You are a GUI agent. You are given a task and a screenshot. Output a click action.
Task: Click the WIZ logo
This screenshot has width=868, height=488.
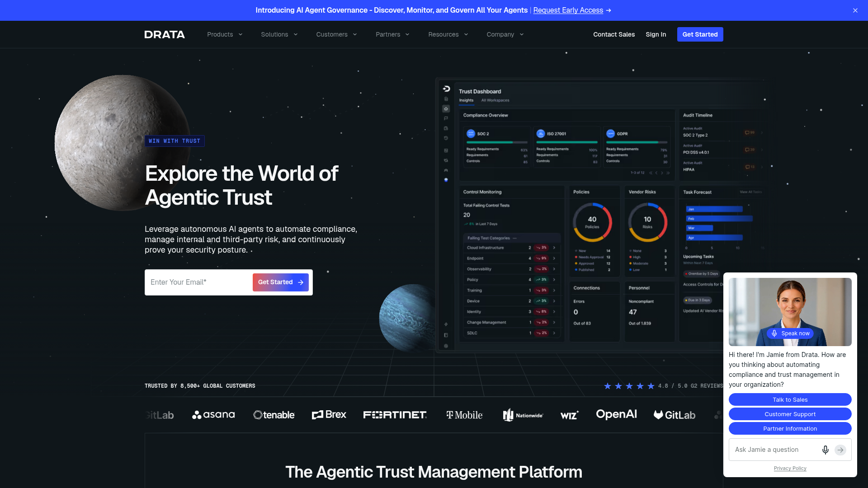570,415
